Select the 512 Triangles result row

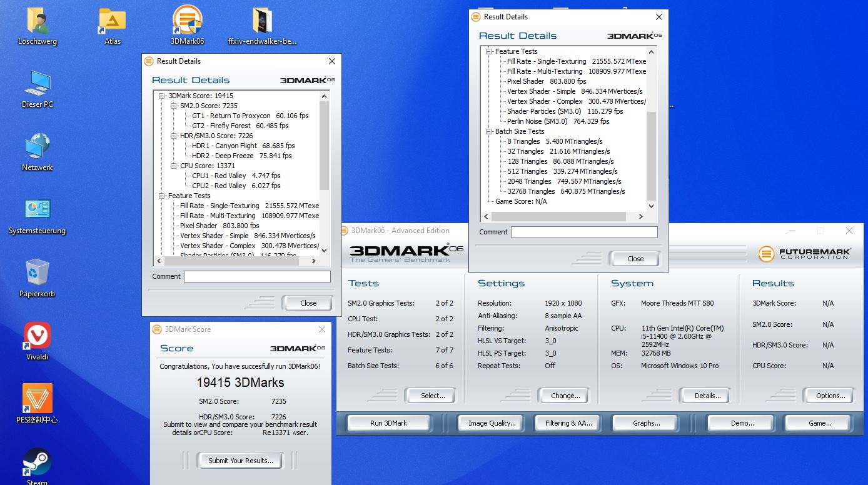(562, 171)
